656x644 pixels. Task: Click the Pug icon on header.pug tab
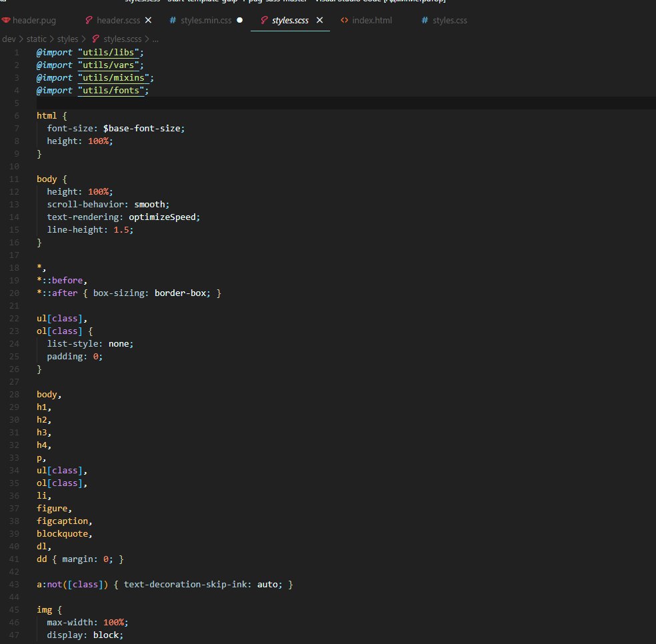point(6,21)
